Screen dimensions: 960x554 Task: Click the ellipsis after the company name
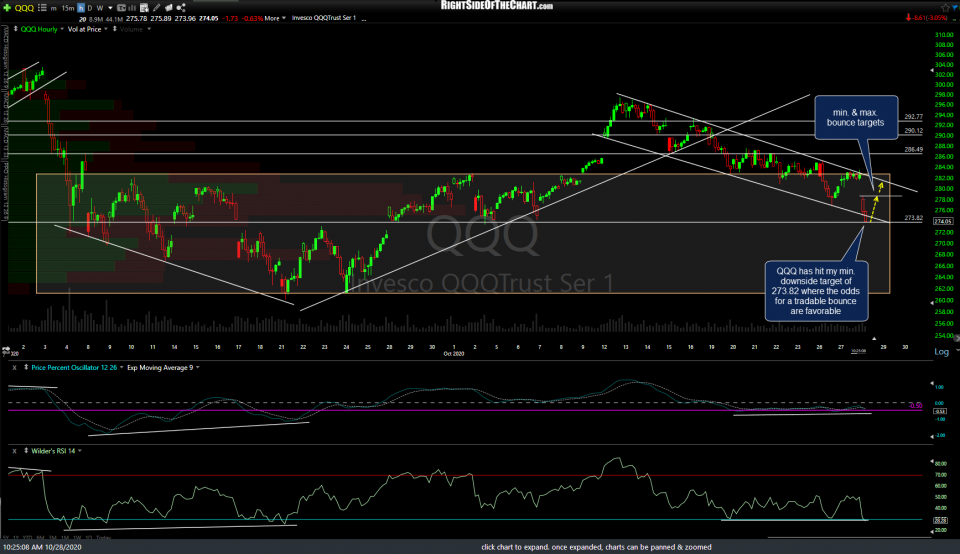364,19
